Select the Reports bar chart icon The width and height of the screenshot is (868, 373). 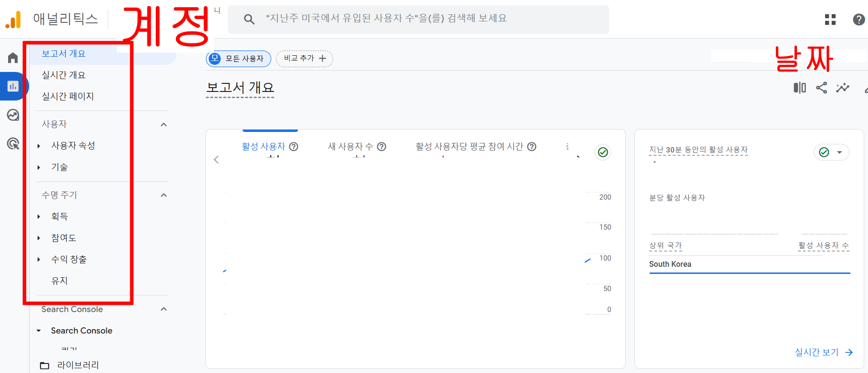click(13, 86)
